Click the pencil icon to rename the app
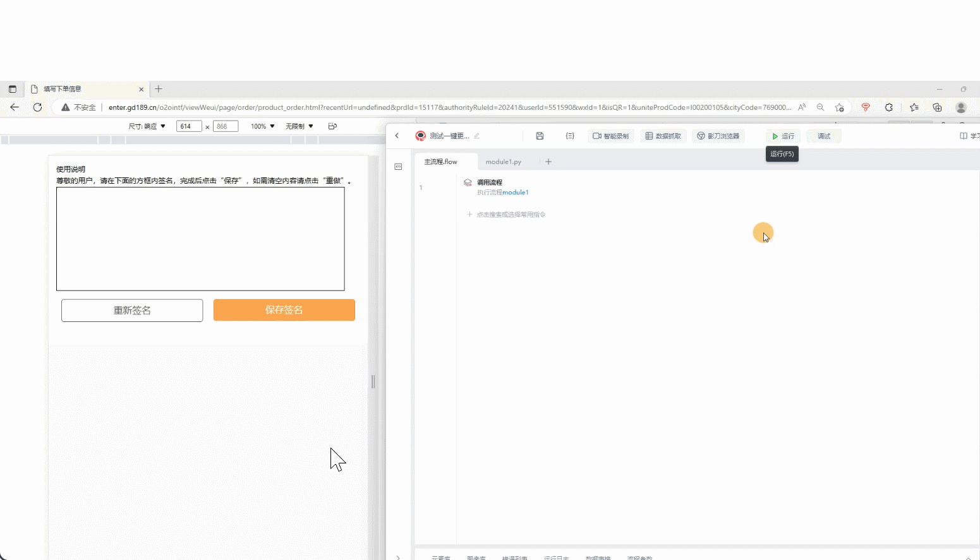The height and width of the screenshot is (560, 980). 477,136
